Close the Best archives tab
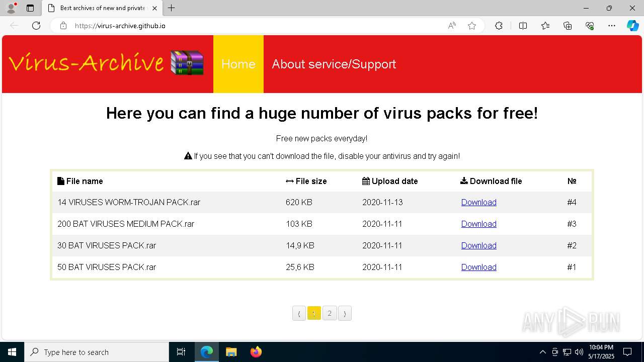 [154, 8]
